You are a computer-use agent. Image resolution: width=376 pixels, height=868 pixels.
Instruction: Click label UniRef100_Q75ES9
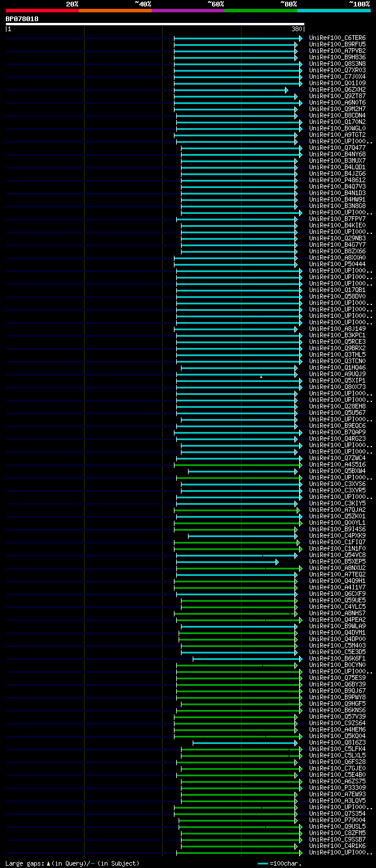point(337,678)
